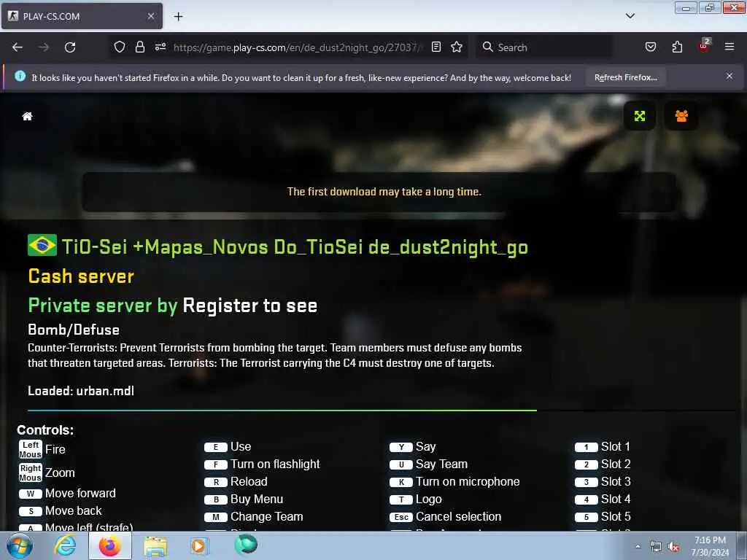Switch to Firefox in the taskbar

[x=109, y=545]
